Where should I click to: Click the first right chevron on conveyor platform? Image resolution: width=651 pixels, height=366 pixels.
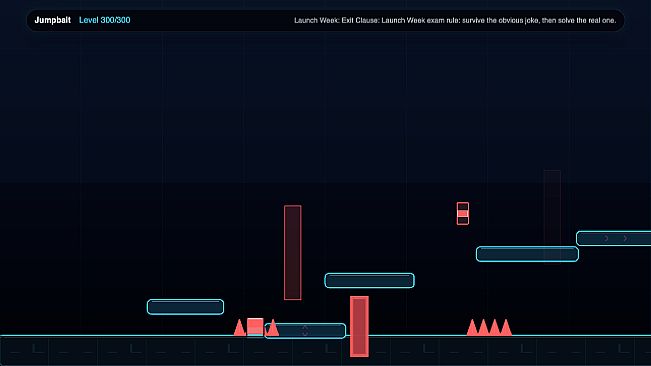point(606,239)
